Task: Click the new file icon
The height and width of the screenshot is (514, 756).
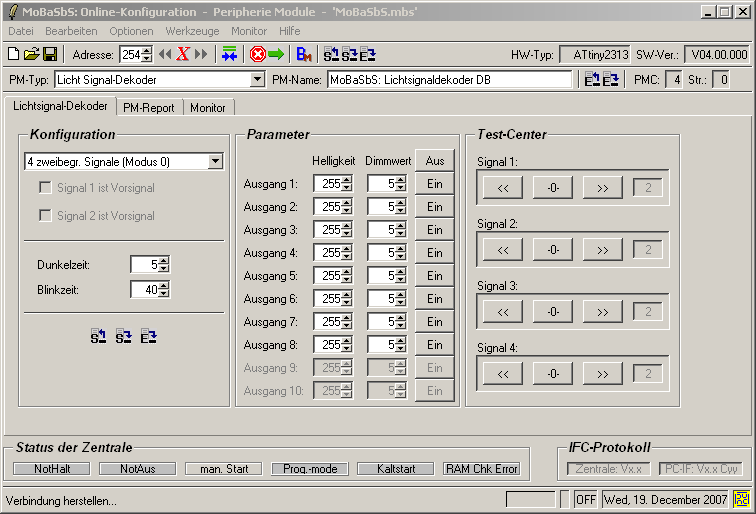Action: click(x=13, y=54)
